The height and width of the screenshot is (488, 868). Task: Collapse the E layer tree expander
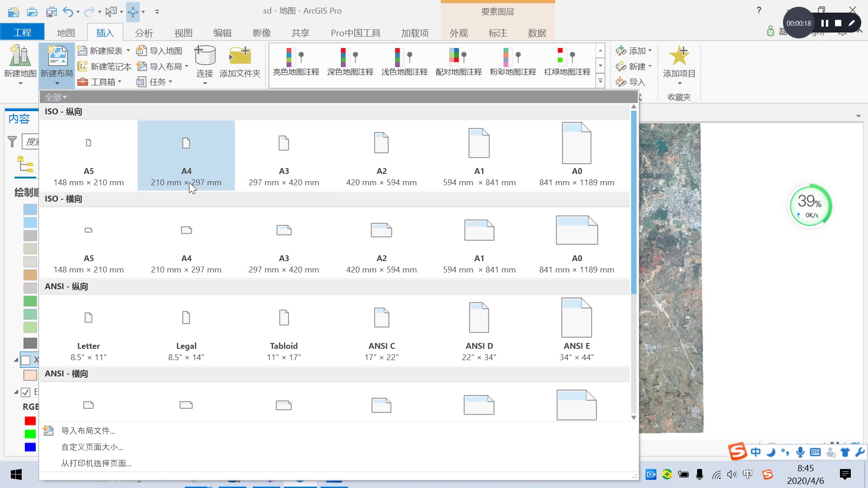[16, 392]
